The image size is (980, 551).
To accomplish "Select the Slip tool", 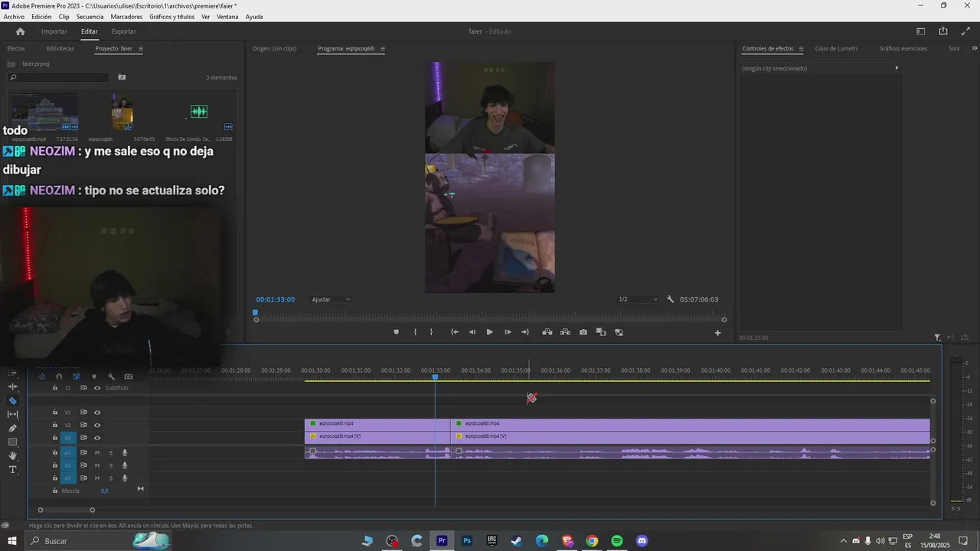I will pyautogui.click(x=13, y=414).
